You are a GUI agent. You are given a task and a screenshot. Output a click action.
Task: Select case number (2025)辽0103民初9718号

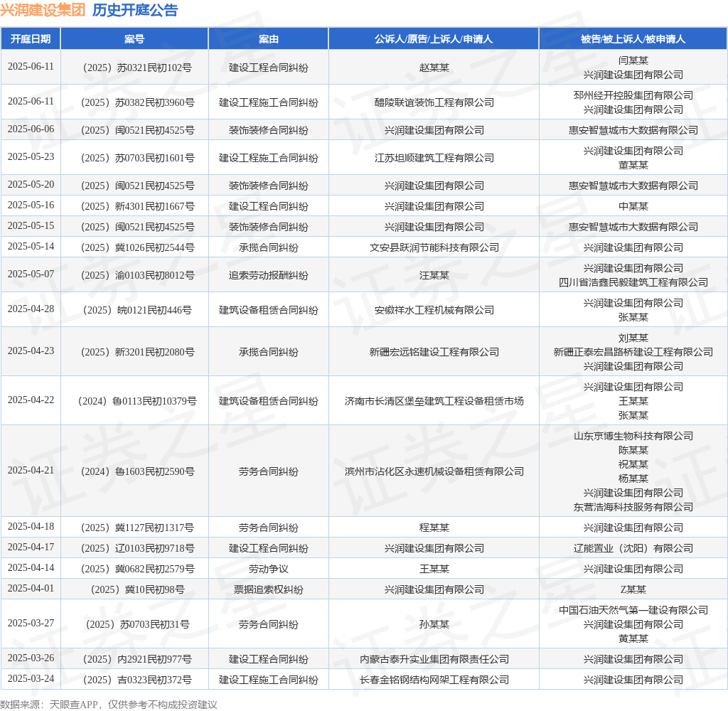click(134, 548)
